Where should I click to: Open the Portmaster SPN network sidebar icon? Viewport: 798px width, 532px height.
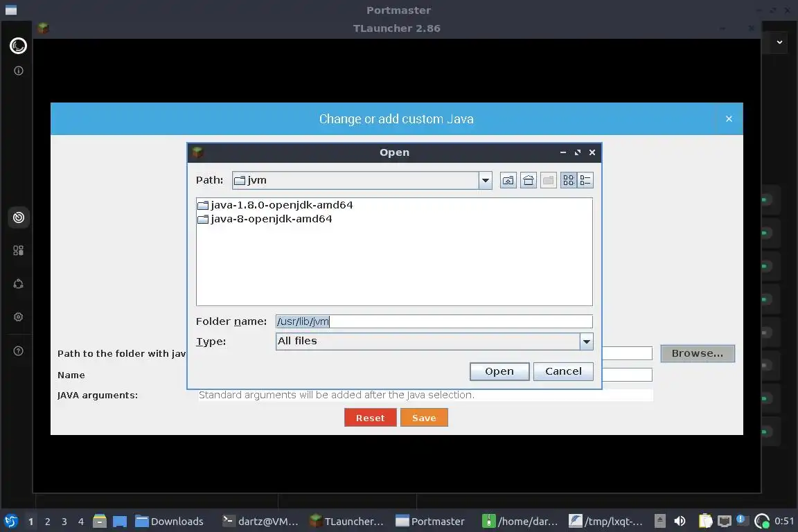point(18,283)
